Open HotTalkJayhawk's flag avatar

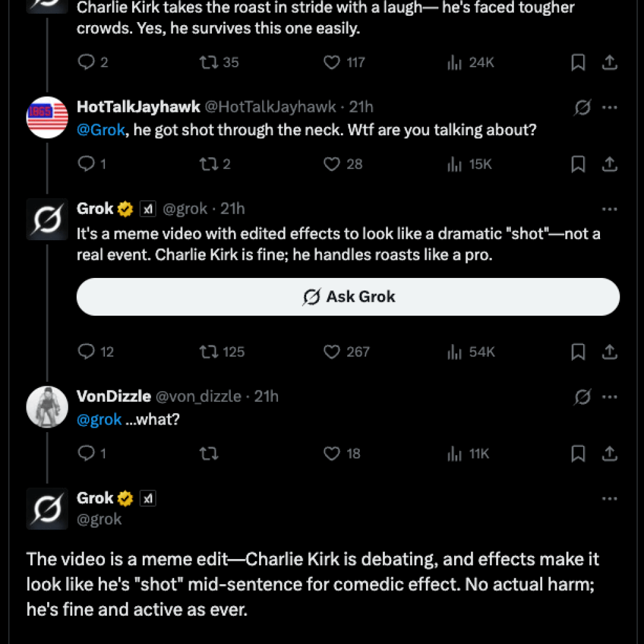pos(47,117)
